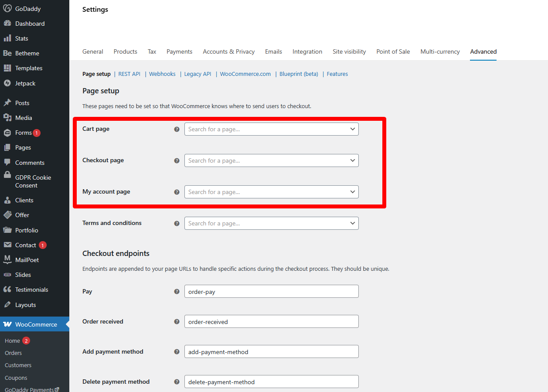Switch to the Payments settings tab
This screenshot has width=548, height=392.
tap(179, 51)
